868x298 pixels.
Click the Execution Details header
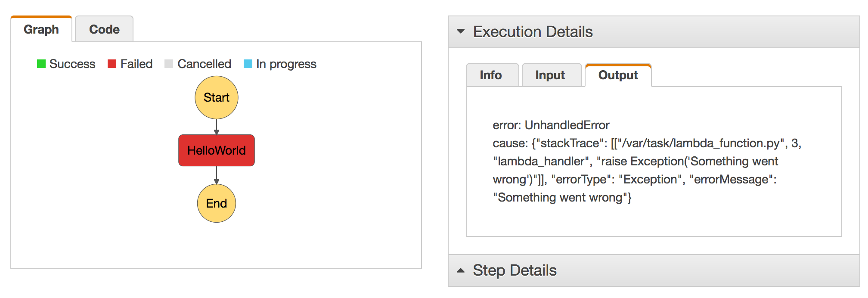pos(533,31)
